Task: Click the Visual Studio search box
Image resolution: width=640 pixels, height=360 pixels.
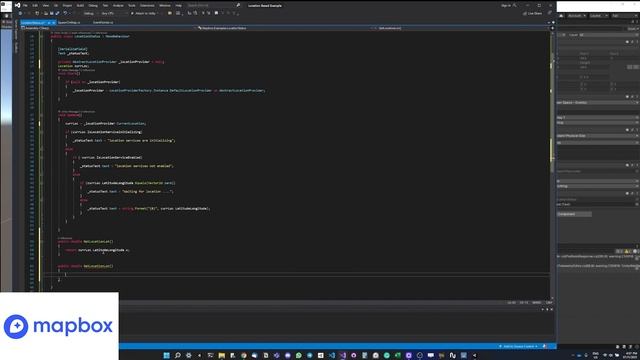Action: tap(213, 6)
